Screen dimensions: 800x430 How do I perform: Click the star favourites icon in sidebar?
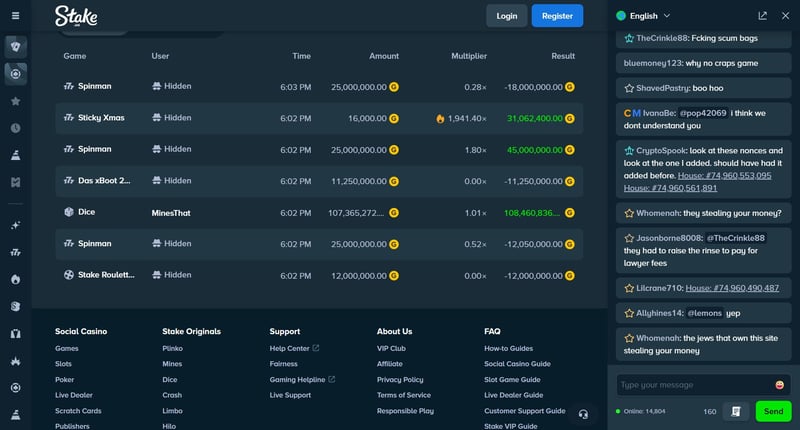click(15, 101)
